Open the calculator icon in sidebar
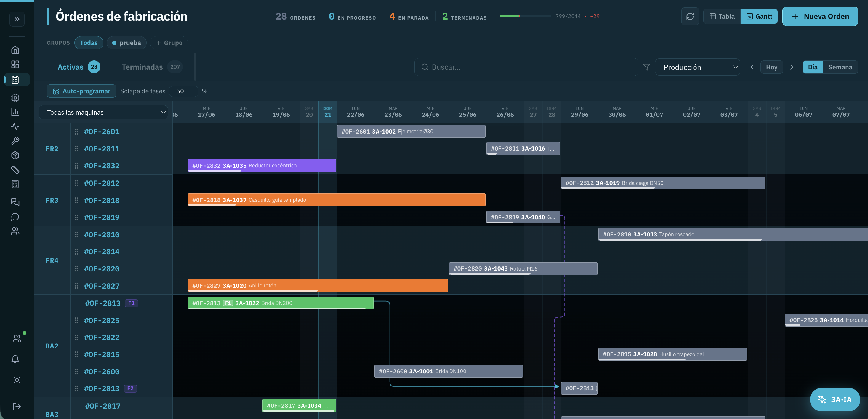The height and width of the screenshot is (419, 868). [15, 184]
